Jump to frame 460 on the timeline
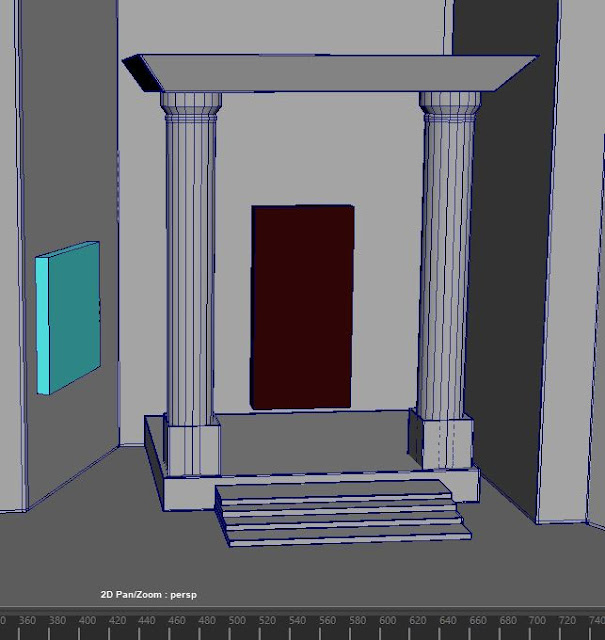 (x=177, y=620)
